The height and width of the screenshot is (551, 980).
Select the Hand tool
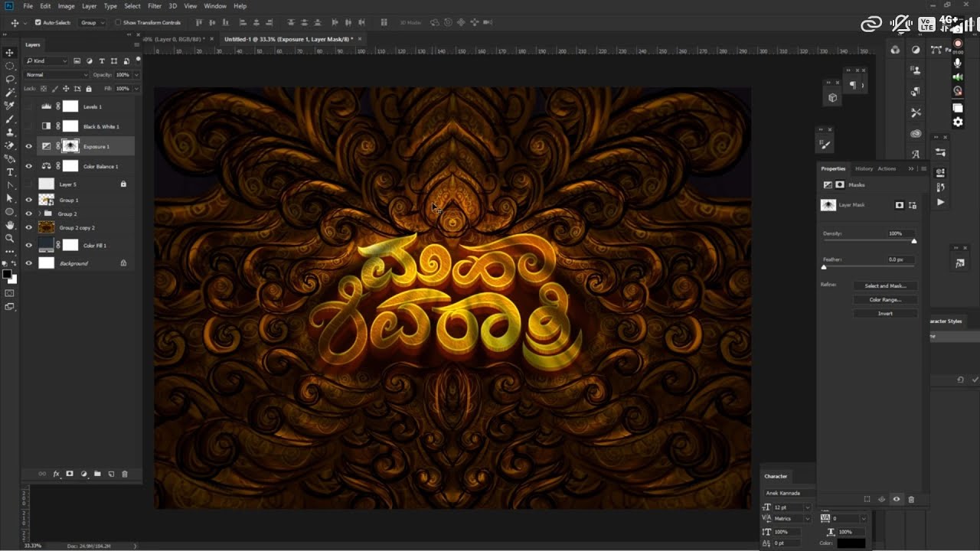tap(10, 225)
